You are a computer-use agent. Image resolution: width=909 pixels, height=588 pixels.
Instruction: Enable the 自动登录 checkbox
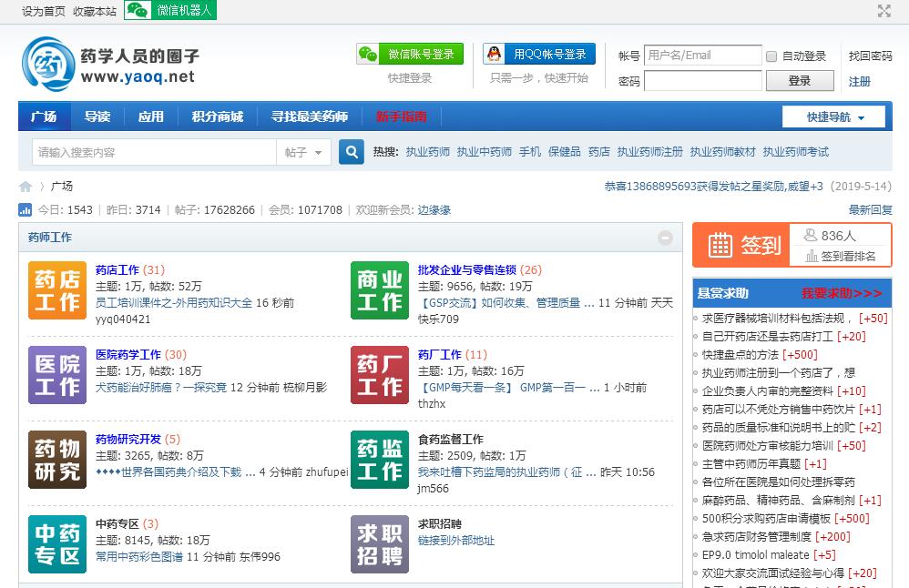tap(771, 56)
